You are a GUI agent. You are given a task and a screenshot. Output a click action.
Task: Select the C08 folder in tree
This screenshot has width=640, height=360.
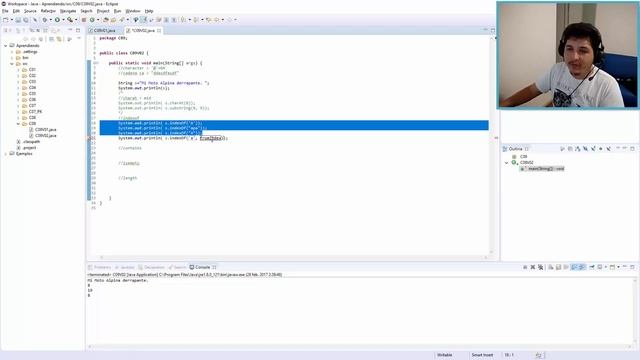[x=32, y=118]
